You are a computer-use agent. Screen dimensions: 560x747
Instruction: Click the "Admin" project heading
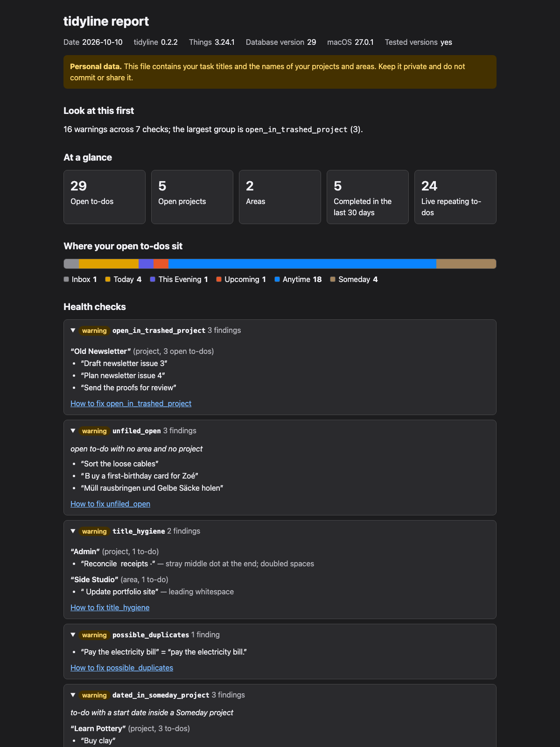[x=85, y=551]
